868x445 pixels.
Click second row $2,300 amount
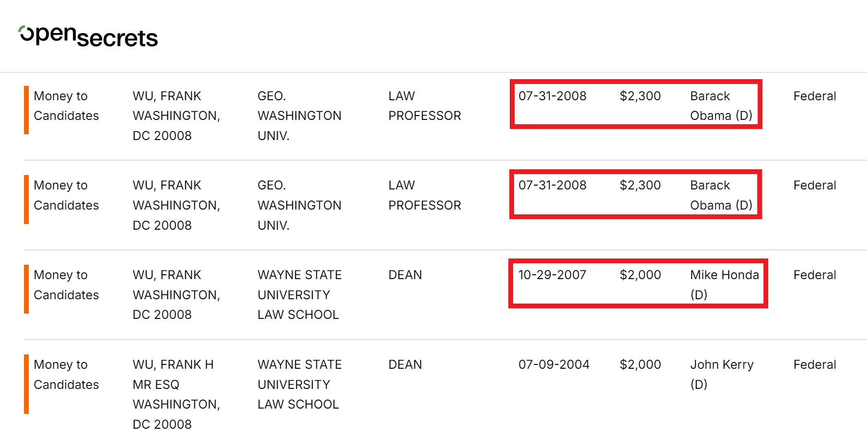(x=640, y=185)
